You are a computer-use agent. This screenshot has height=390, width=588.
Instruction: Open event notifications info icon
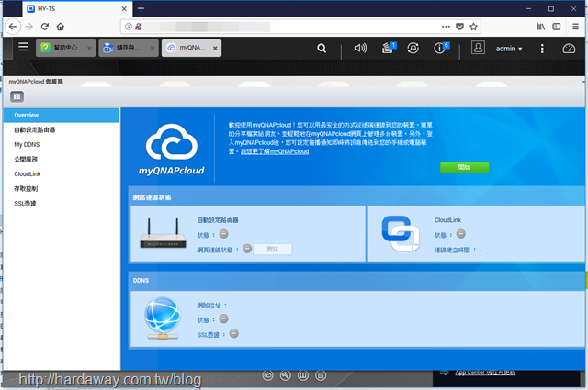click(x=441, y=48)
